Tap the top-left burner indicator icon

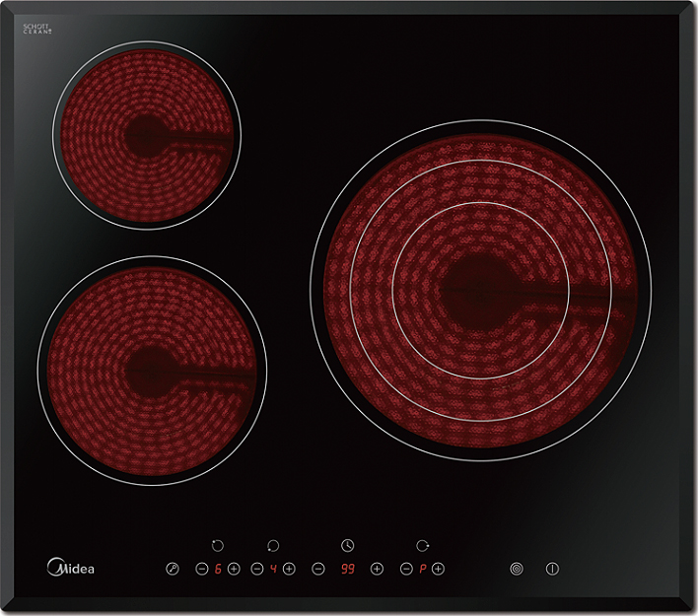coord(217,545)
